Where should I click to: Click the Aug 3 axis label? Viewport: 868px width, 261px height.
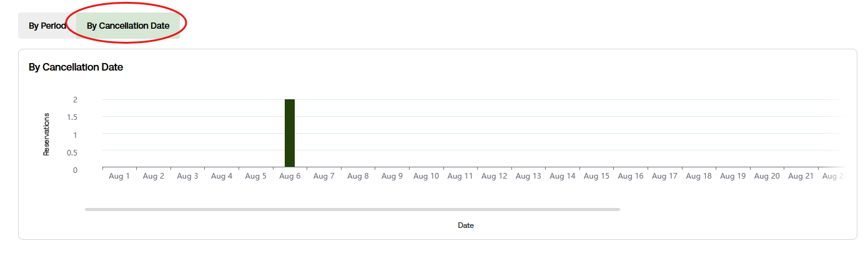tap(187, 176)
